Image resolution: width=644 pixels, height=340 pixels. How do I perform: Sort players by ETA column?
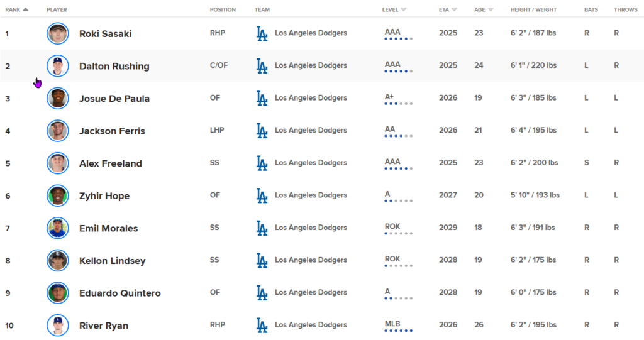[448, 10]
